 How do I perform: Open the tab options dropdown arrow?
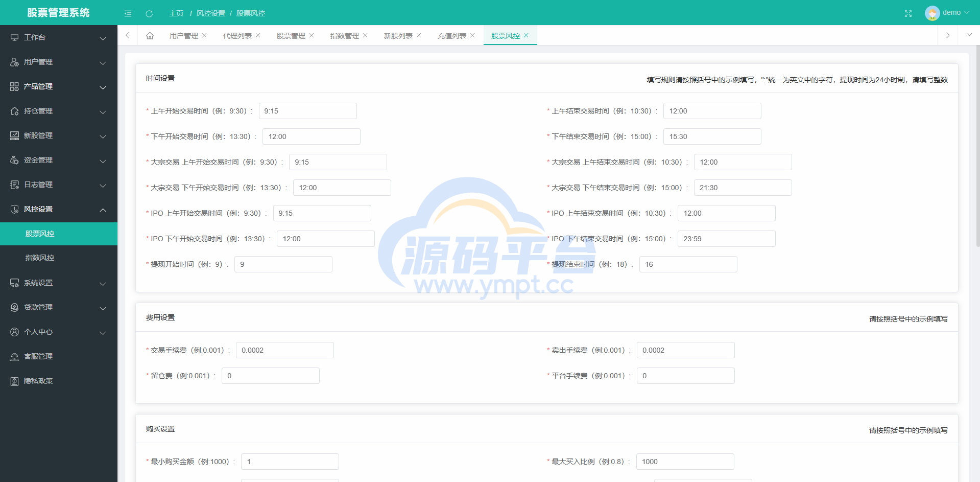[x=969, y=35]
